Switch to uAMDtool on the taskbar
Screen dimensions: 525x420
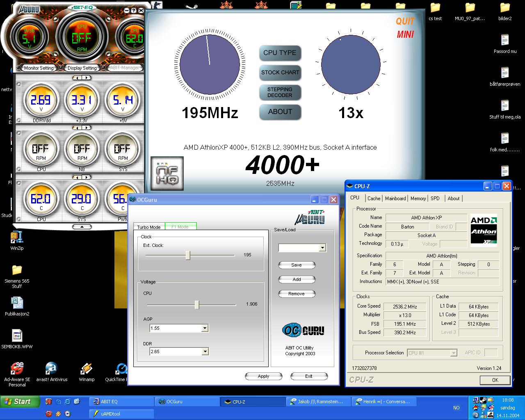click(x=122, y=414)
